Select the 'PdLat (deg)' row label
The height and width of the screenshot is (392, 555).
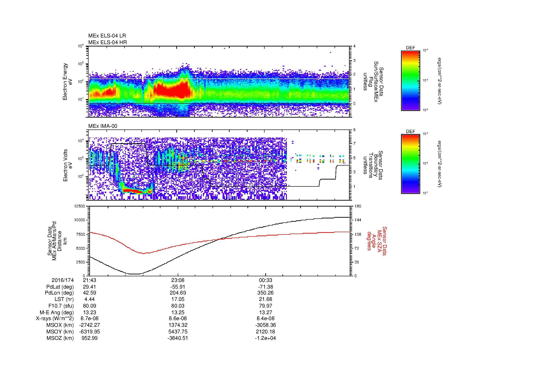[x=60, y=287]
